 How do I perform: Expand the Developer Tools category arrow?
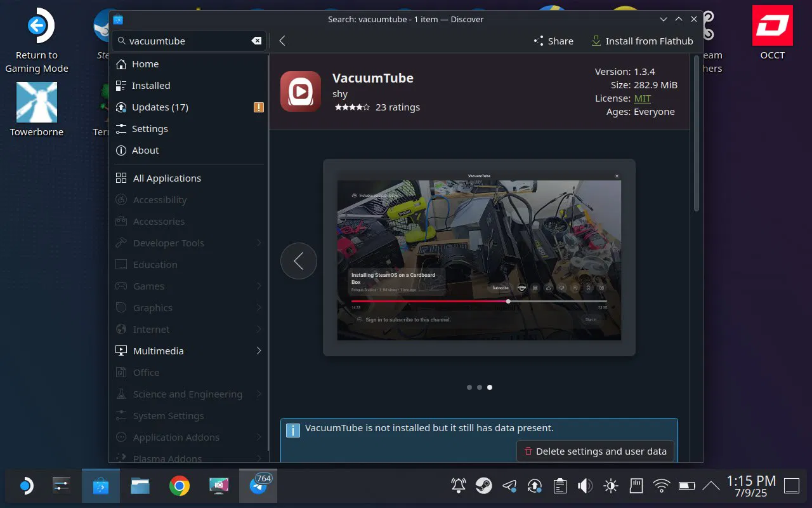(x=259, y=243)
